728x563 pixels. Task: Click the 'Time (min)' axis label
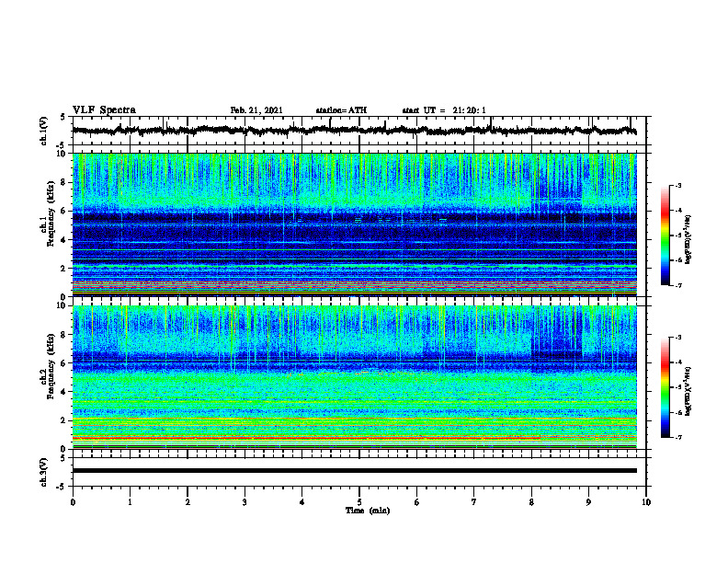pos(368,511)
